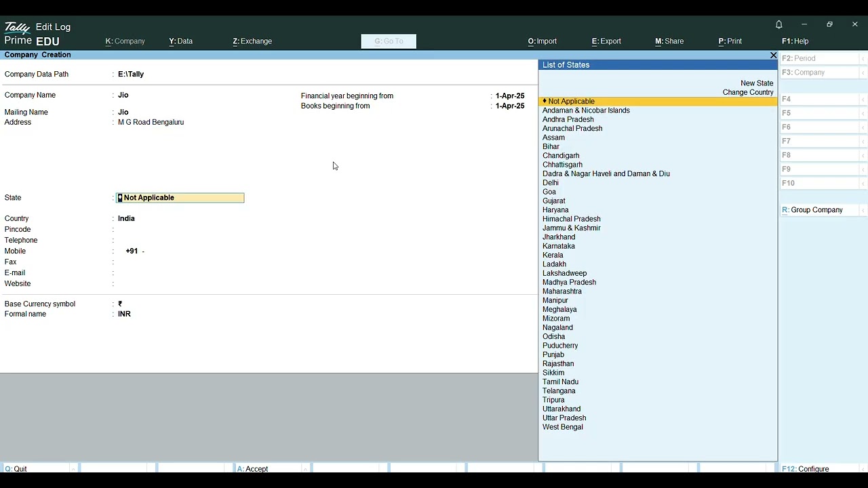Viewport: 868px width, 488px height.
Task: Select Manipur from state list
Action: pos(555,300)
